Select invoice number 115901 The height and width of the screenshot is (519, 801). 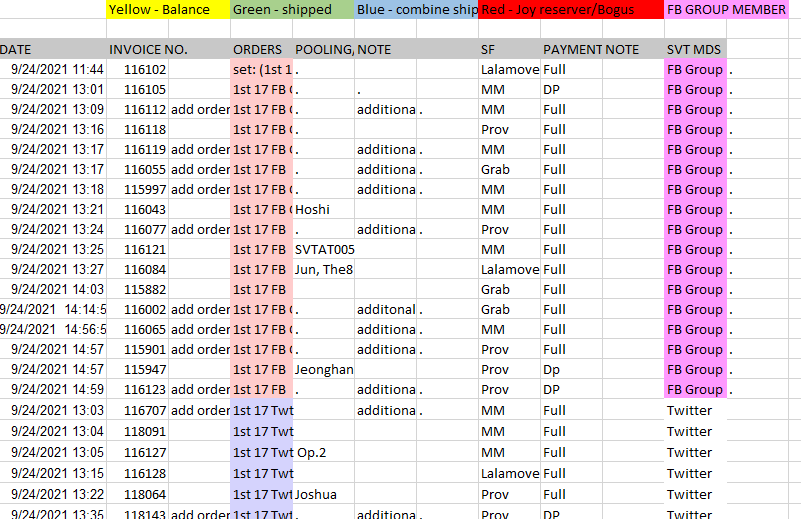pos(137,349)
